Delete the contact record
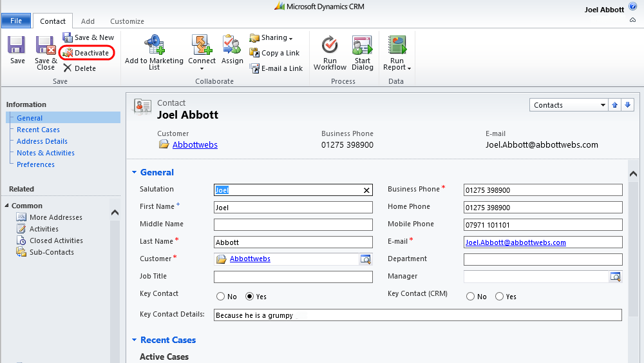This screenshot has width=644, height=363. [x=80, y=68]
